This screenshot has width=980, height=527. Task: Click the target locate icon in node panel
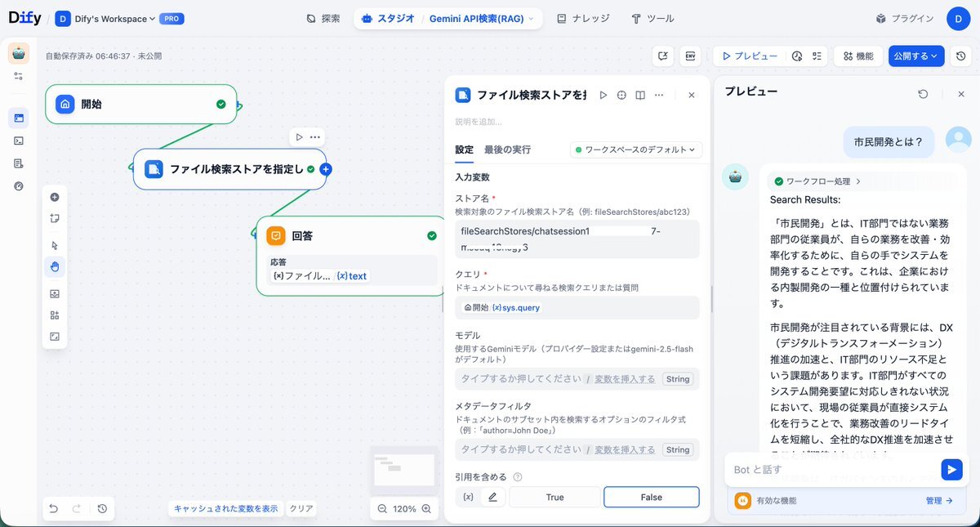tap(621, 95)
